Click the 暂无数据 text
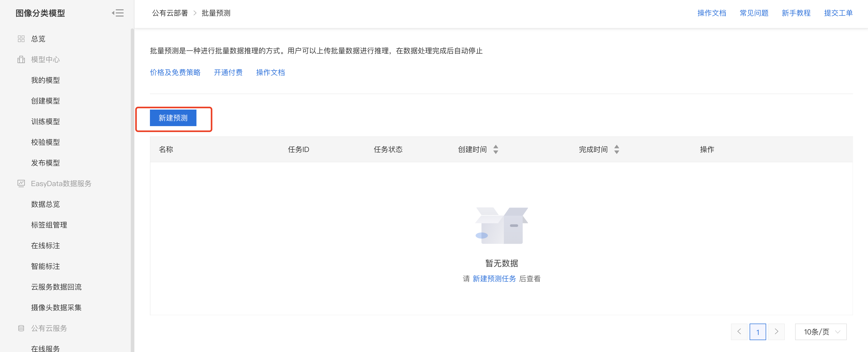This screenshot has width=868, height=352. tap(501, 263)
